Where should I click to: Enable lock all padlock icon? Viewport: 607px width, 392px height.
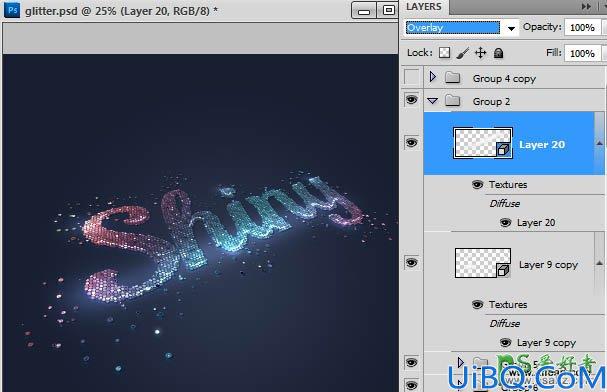499,53
